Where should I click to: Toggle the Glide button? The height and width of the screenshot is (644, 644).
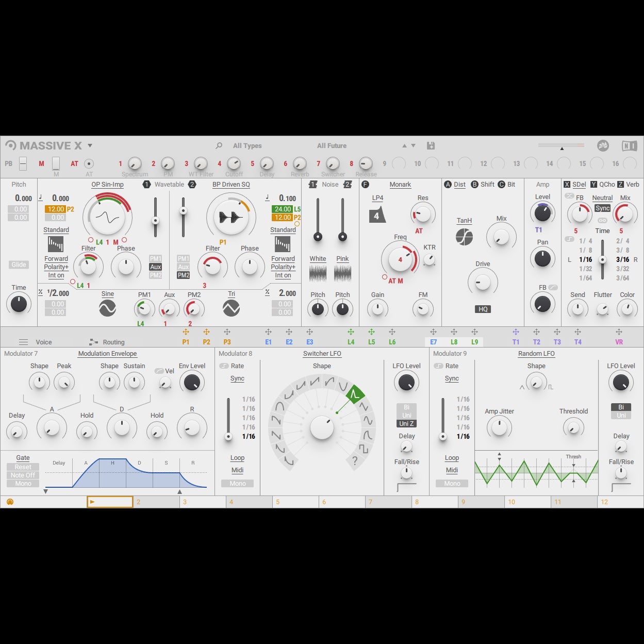coord(19,265)
